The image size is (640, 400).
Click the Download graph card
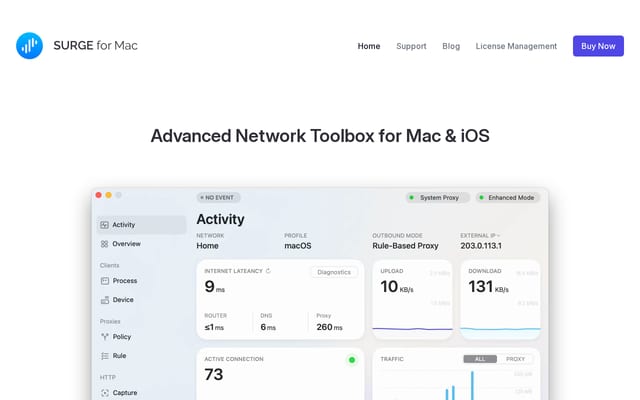pos(500,300)
